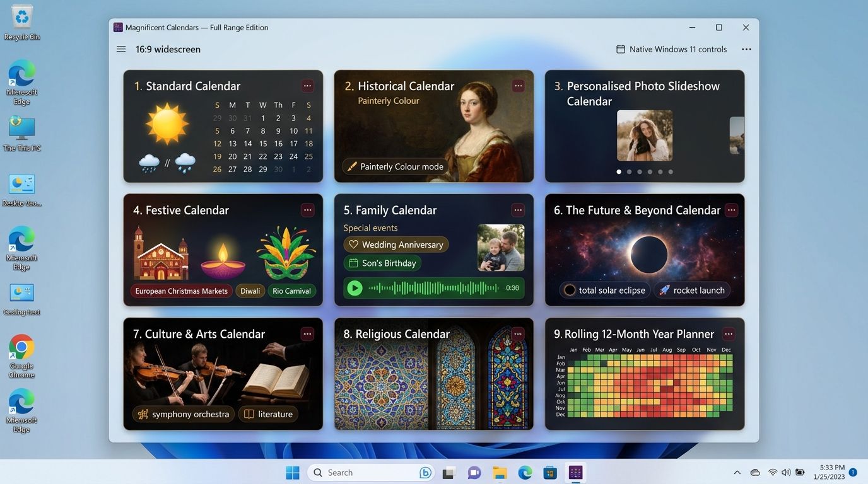
Task: Open Microsoft Store from the taskbar
Action: (x=550, y=473)
